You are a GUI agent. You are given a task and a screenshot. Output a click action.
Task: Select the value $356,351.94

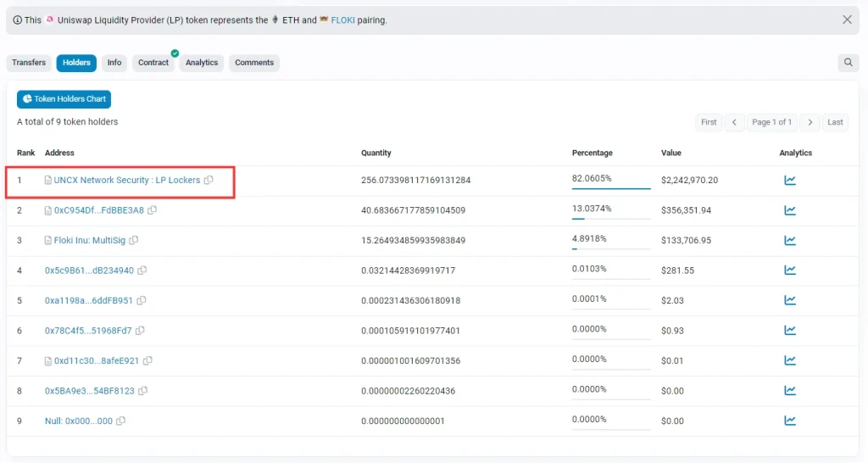click(x=686, y=210)
